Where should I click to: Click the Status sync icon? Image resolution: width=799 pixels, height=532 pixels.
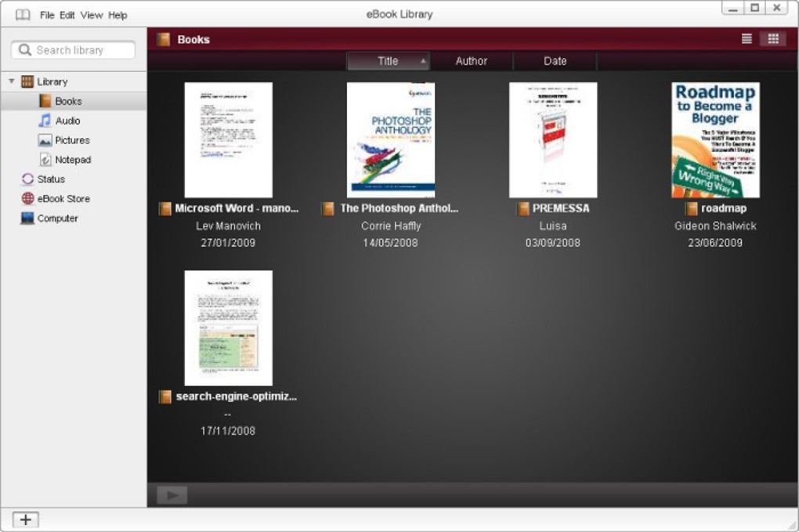[27, 179]
